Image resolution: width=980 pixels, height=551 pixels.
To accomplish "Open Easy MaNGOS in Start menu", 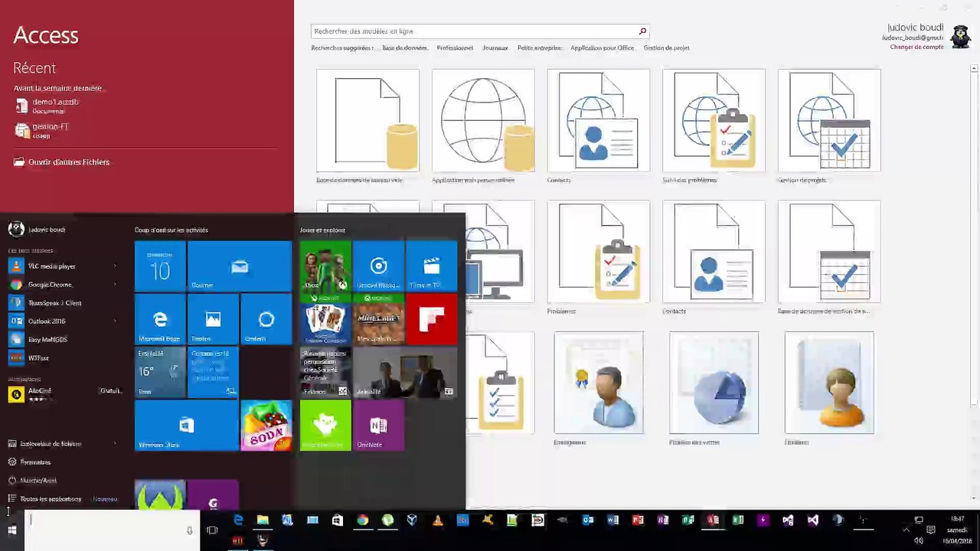I will (x=47, y=339).
